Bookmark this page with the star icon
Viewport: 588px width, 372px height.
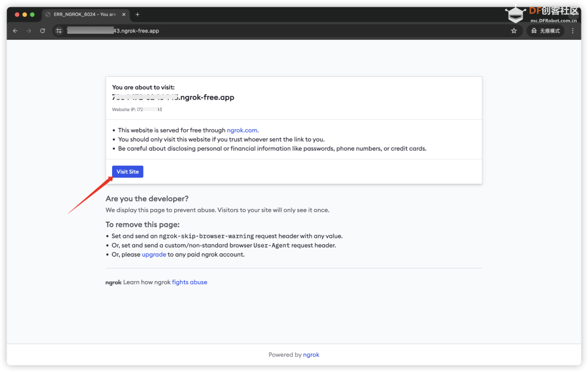514,31
